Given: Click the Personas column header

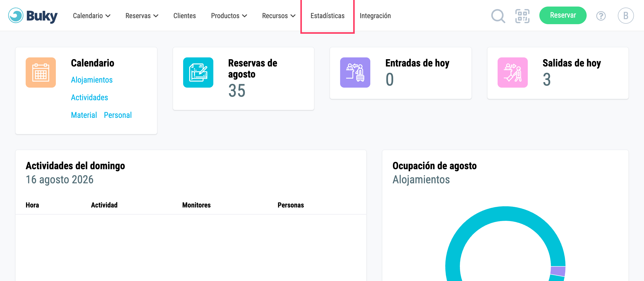Looking at the screenshot, I should coord(291,205).
